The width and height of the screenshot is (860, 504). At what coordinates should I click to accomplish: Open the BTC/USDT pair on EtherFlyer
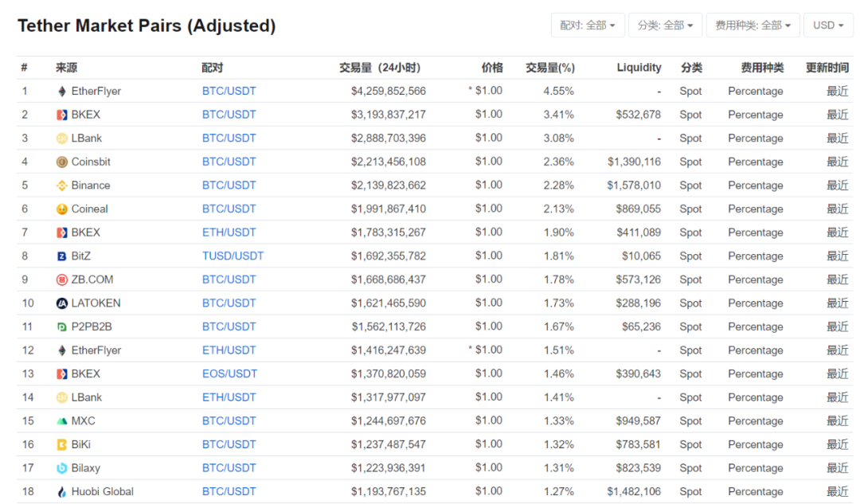pyautogui.click(x=229, y=91)
